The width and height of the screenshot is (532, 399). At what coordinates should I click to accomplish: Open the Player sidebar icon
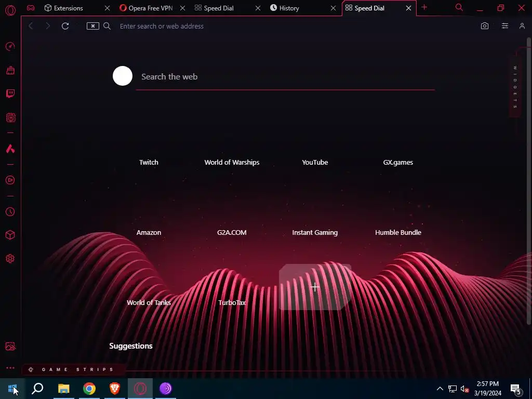(x=10, y=180)
